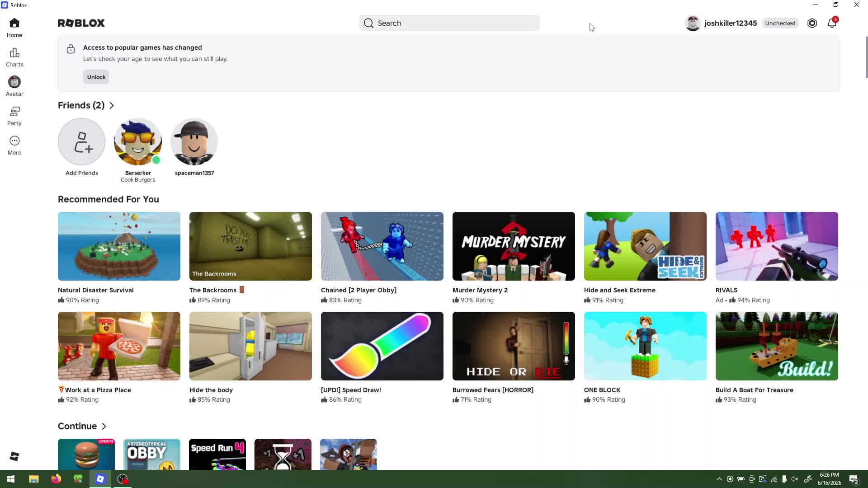Open the Action Center notifications icon
This screenshot has width=868, height=488.
click(x=854, y=479)
